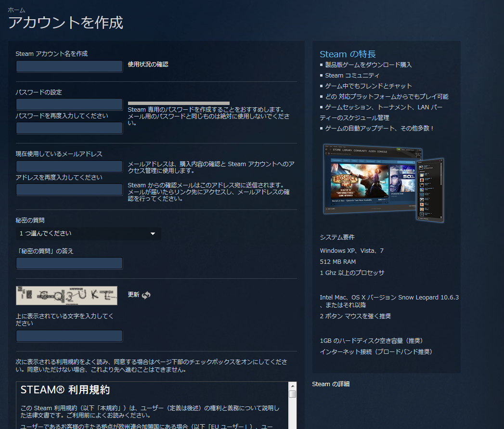Click the password strength indicator bar
This screenshot has height=429, width=504.
179,103
